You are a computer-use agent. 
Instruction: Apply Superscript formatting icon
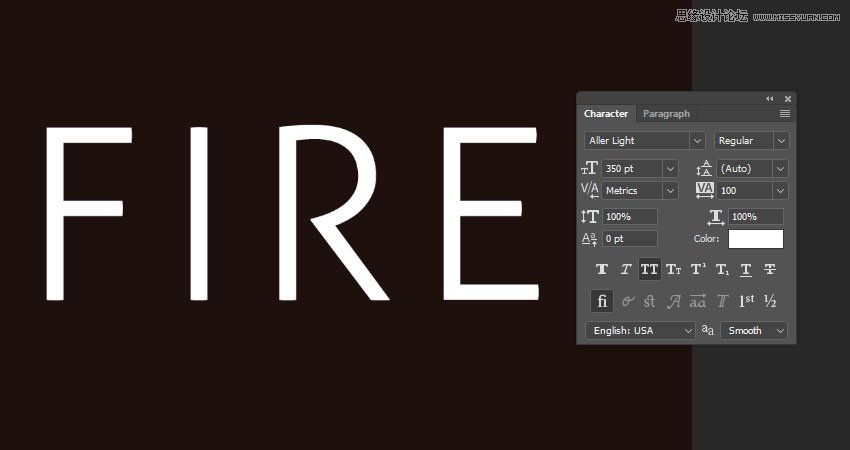pyautogui.click(x=698, y=269)
